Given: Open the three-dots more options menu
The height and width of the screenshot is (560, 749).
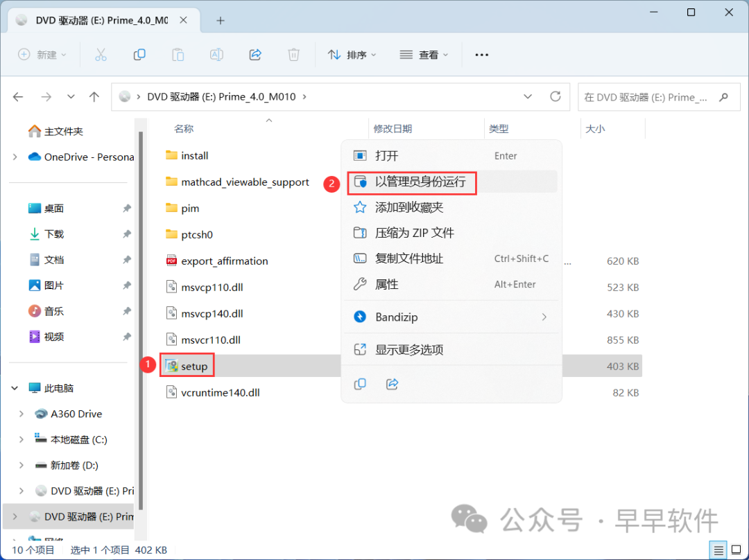Looking at the screenshot, I should coord(481,55).
